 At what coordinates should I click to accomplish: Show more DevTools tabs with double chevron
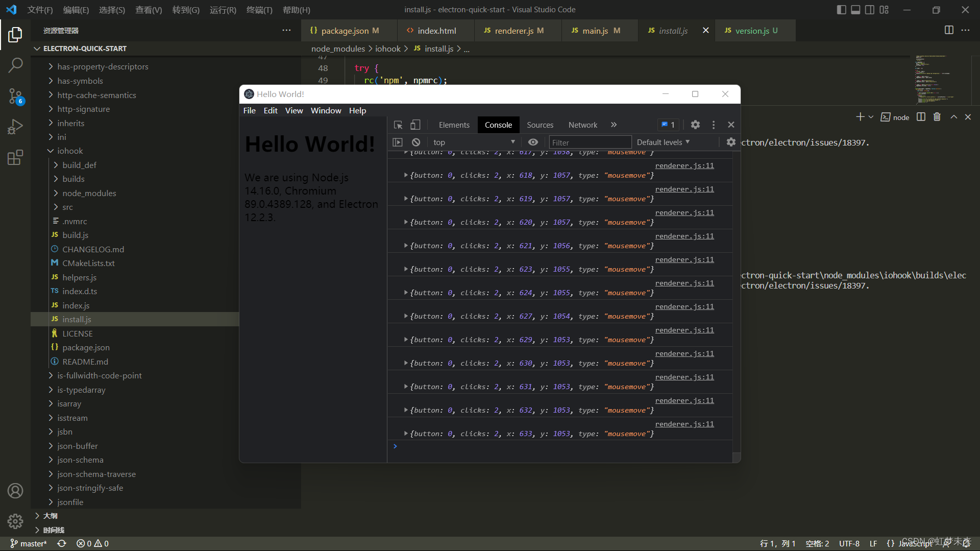pos(614,125)
